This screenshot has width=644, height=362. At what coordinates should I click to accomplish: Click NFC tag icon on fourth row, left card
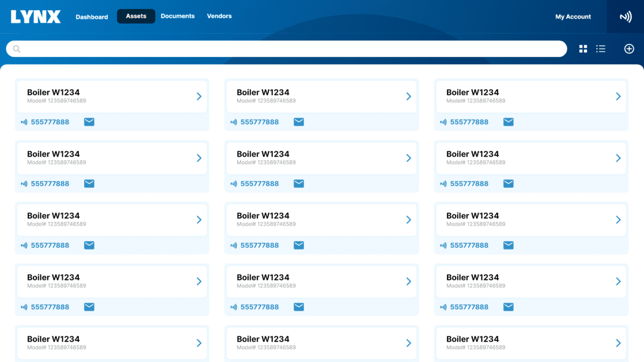[24, 307]
